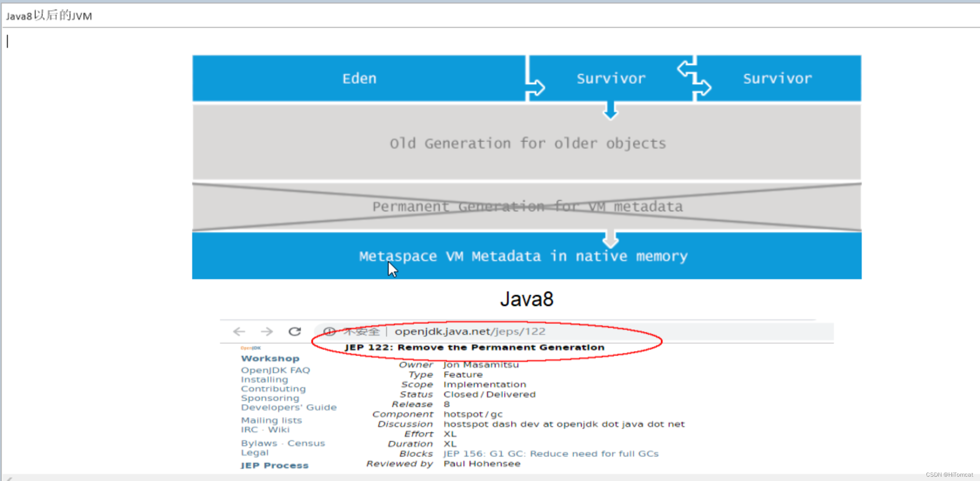Click the Eden block in diagram
Viewport: 980px width, 481px height.
click(359, 79)
